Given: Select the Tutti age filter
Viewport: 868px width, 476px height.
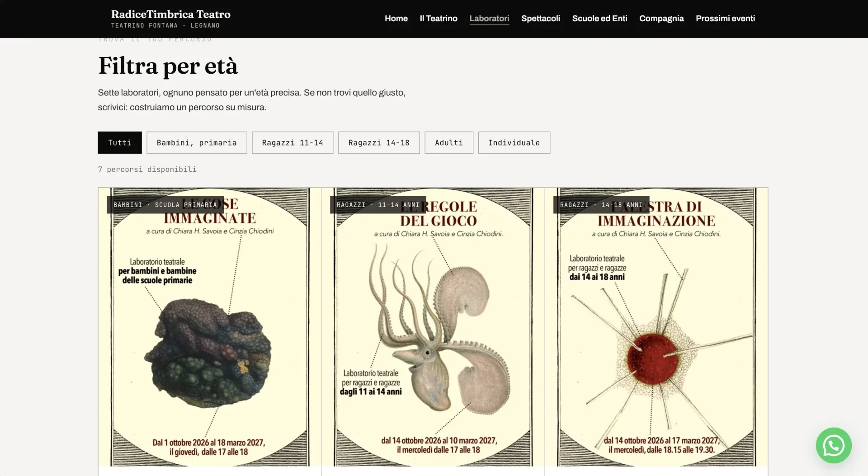Looking at the screenshot, I should click(120, 142).
